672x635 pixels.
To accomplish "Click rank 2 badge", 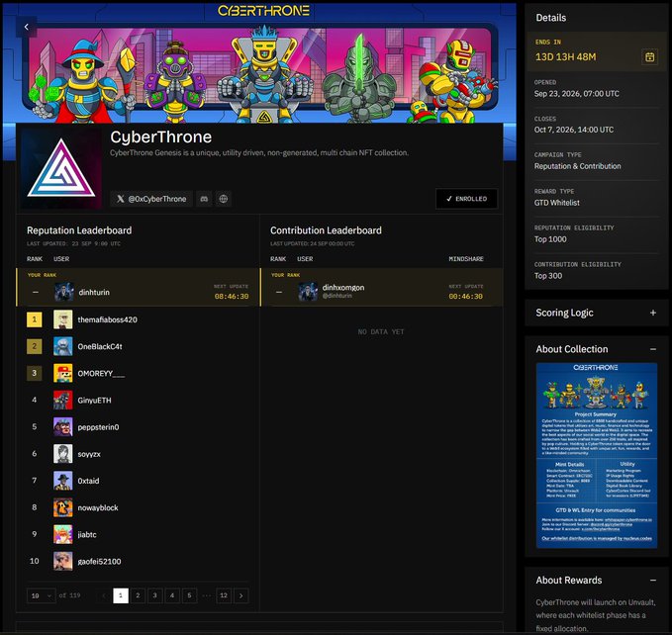I will (35, 346).
